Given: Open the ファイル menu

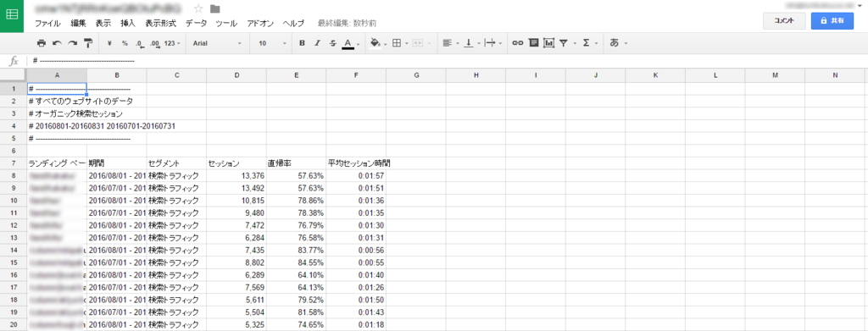Looking at the screenshot, I should (47, 24).
